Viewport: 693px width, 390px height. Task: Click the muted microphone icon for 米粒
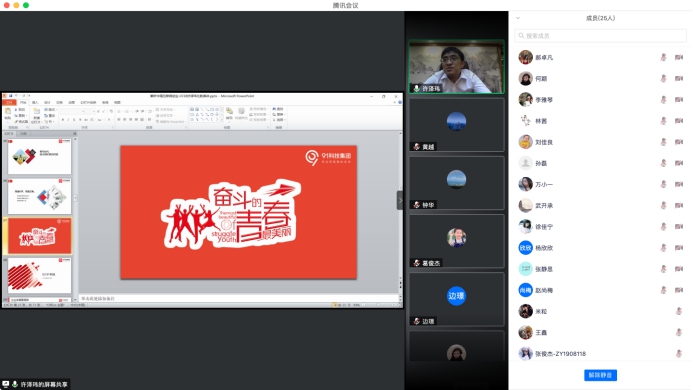[x=679, y=311]
